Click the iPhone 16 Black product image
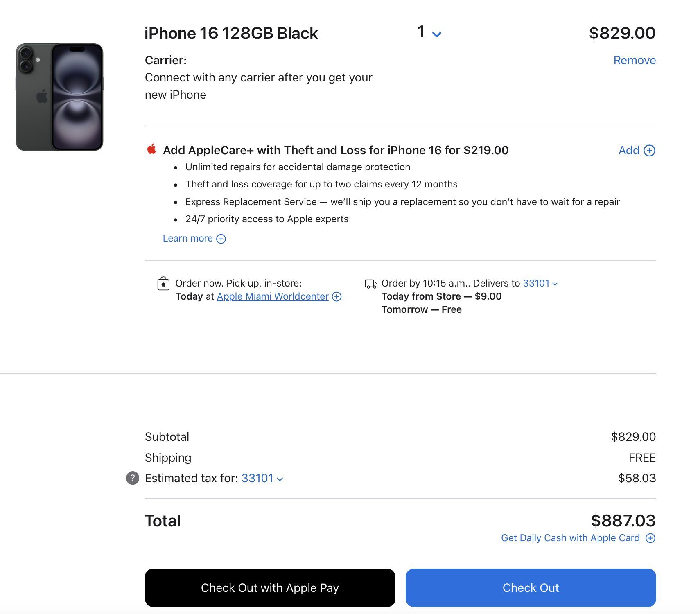Image resolution: width=700 pixels, height=614 pixels. point(59,97)
